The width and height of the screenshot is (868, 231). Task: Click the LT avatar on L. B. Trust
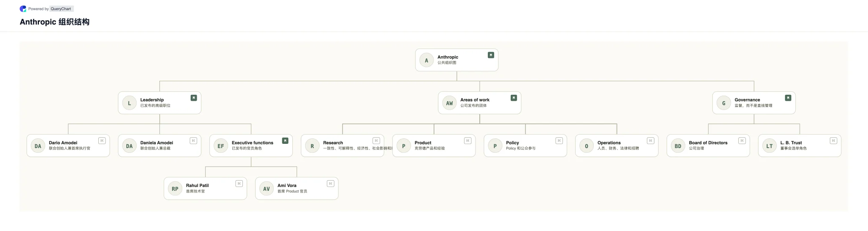point(769,146)
